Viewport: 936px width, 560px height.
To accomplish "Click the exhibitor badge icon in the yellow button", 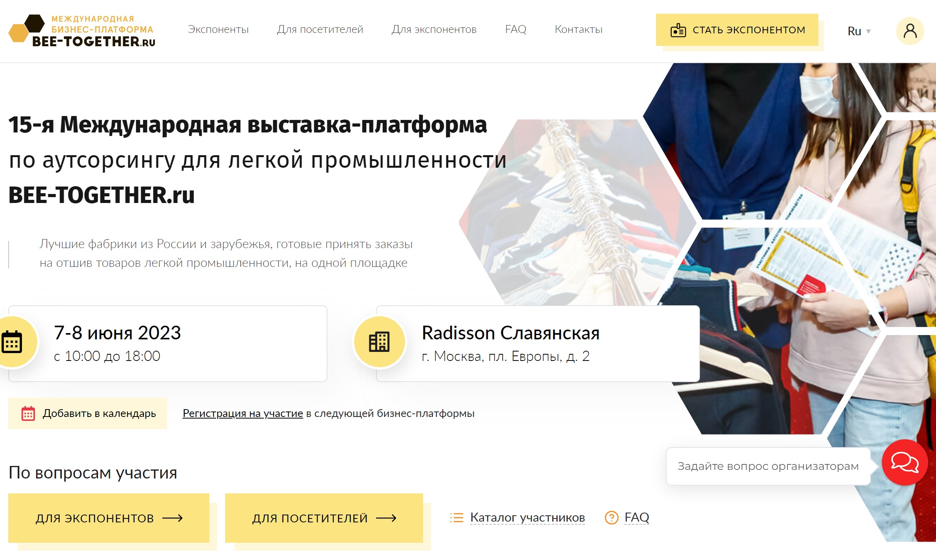I will coord(678,30).
